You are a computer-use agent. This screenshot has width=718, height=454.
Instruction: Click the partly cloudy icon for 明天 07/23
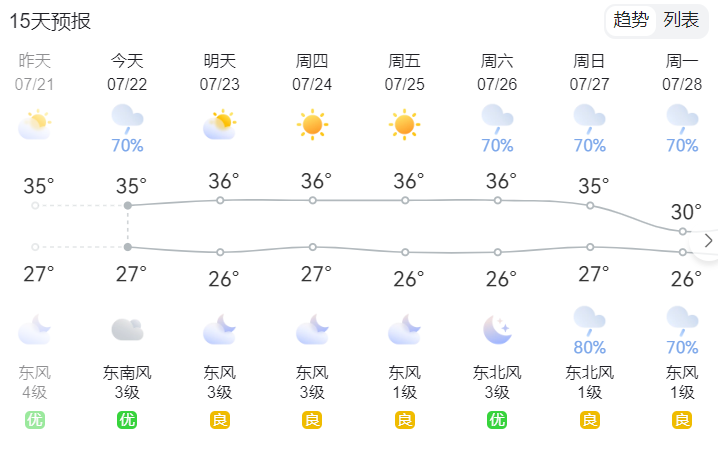click(219, 124)
